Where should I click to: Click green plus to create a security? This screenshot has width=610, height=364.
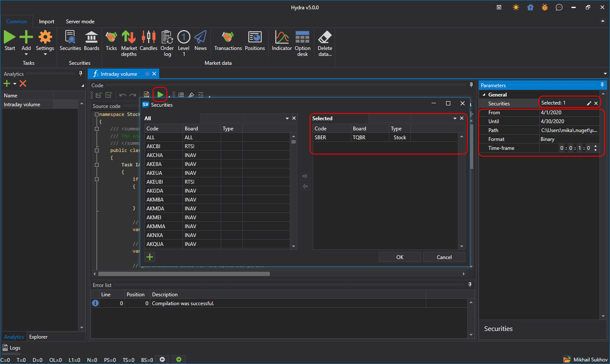pos(150,257)
